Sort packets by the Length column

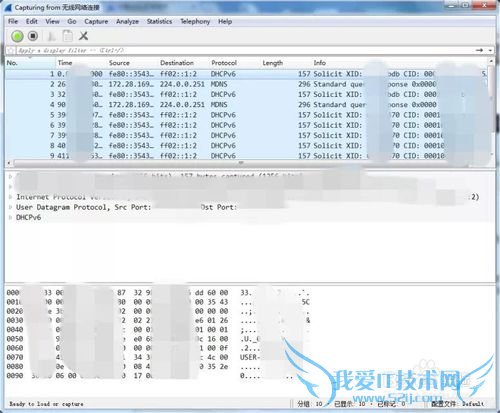(286, 63)
